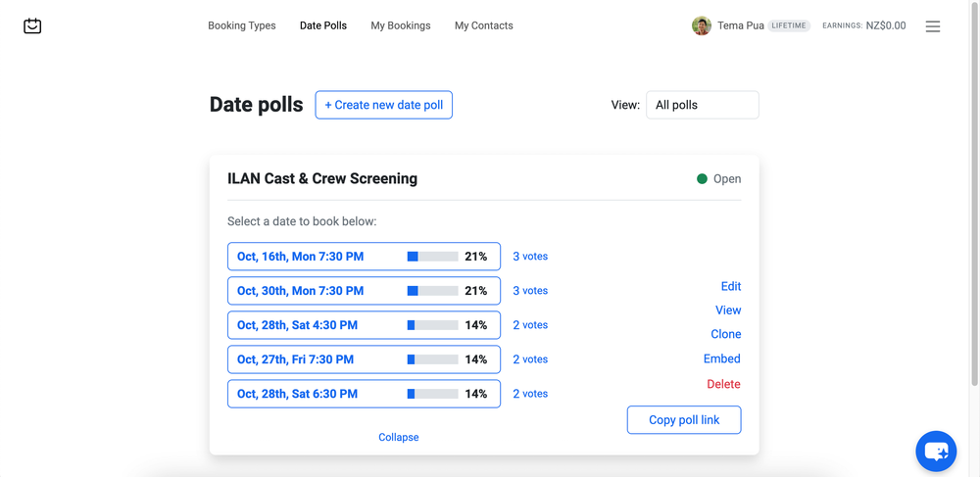Image resolution: width=980 pixels, height=477 pixels.
Task: Click the calendar logo icon
Action: pos(32,26)
